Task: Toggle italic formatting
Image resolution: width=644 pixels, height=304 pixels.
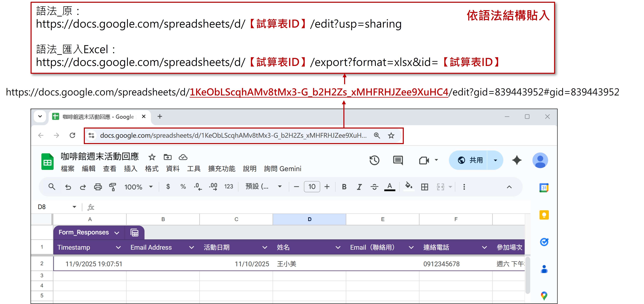Action: [359, 187]
